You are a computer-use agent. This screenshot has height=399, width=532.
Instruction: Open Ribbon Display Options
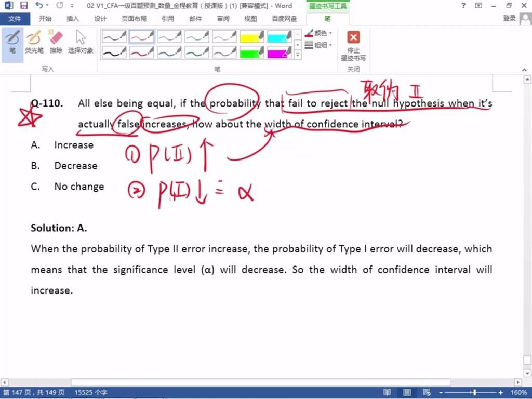[478, 5]
